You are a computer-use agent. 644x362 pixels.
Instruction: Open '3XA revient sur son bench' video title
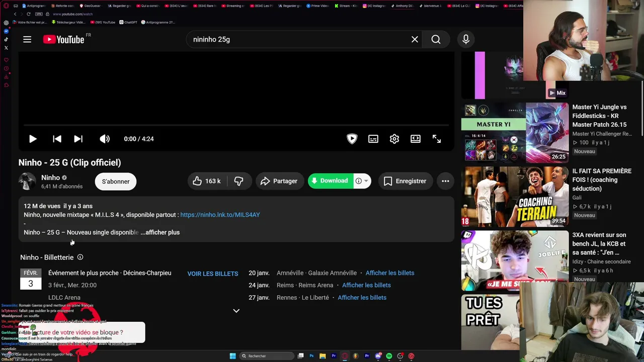[x=599, y=244]
